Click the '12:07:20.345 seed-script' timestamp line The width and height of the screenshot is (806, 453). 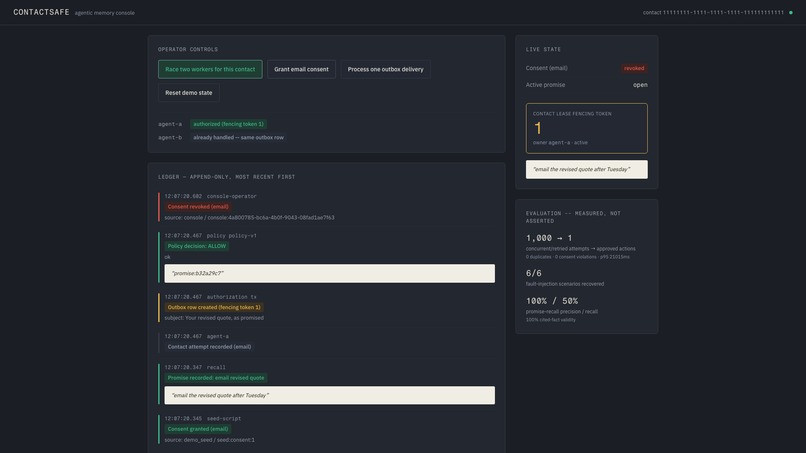[x=203, y=419]
